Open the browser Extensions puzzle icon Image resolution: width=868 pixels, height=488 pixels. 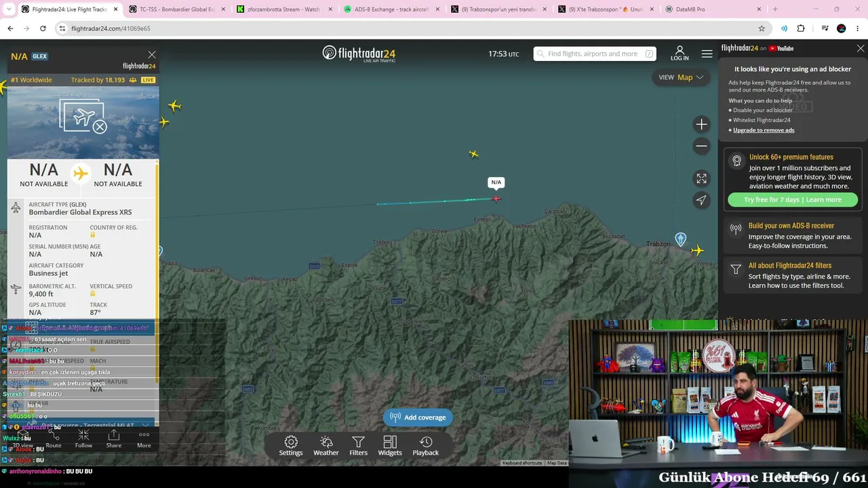[801, 28]
